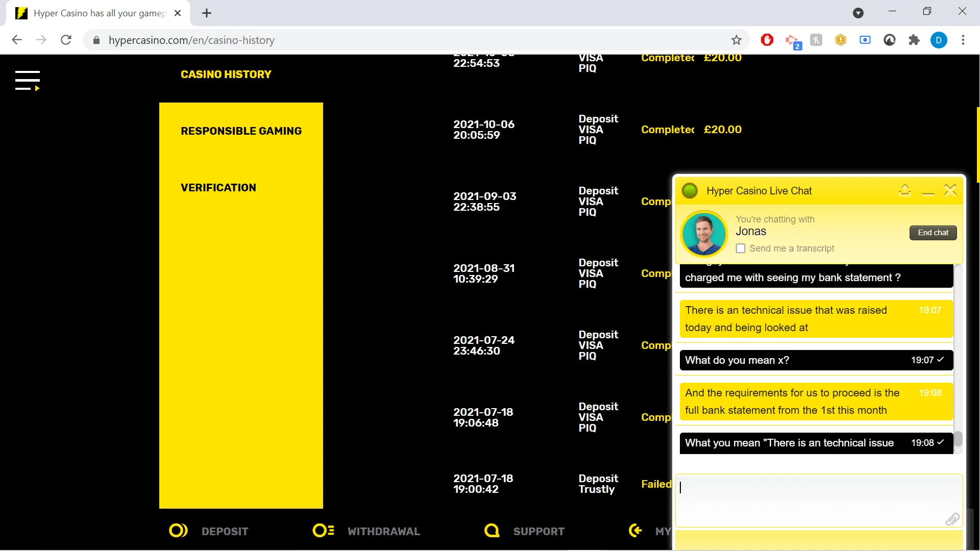Open the Verification menu item
The image size is (980, 551).
tap(218, 188)
